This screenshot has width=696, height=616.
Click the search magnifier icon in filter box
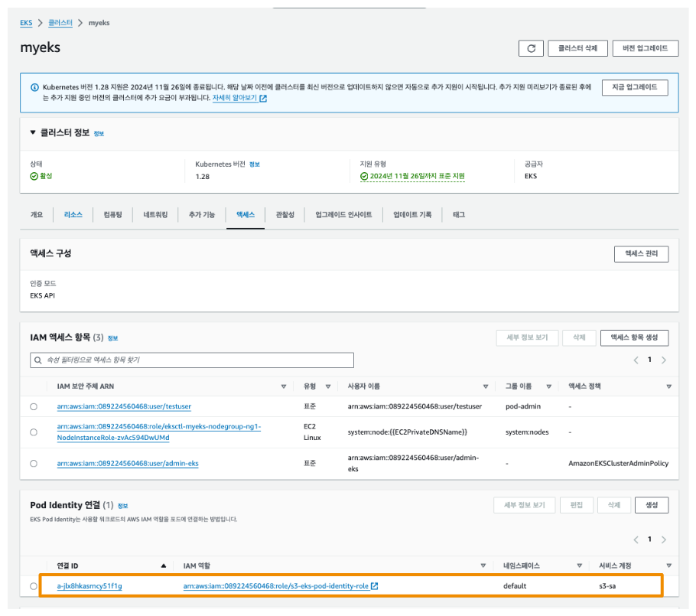(38, 360)
